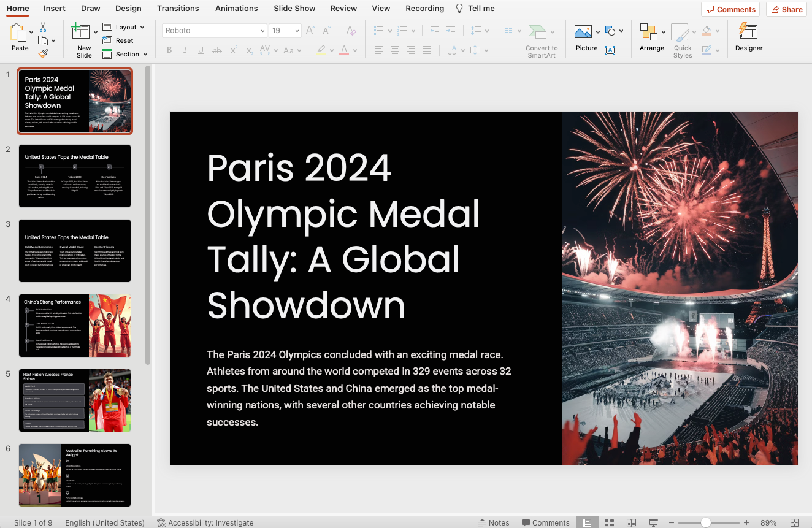812x528 pixels.
Task: Click the top-right Comments button
Action: pos(730,9)
